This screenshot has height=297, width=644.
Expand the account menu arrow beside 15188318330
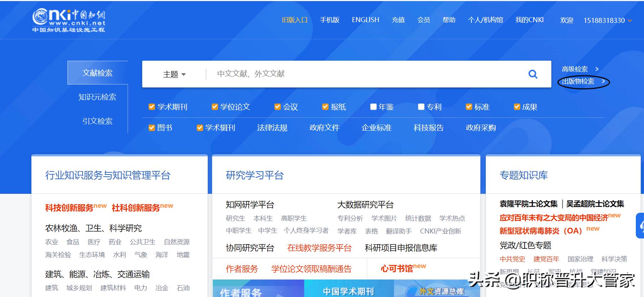click(x=630, y=20)
